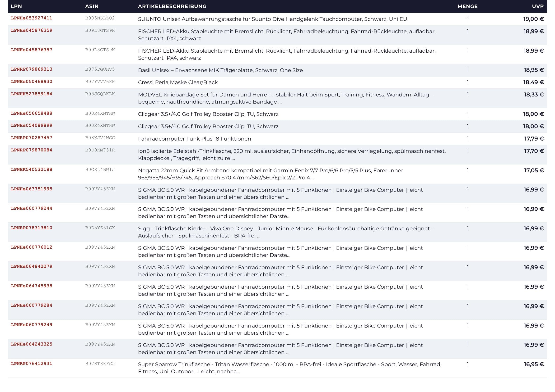
Task: Click the MENGE column header
Action: point(467,6)
